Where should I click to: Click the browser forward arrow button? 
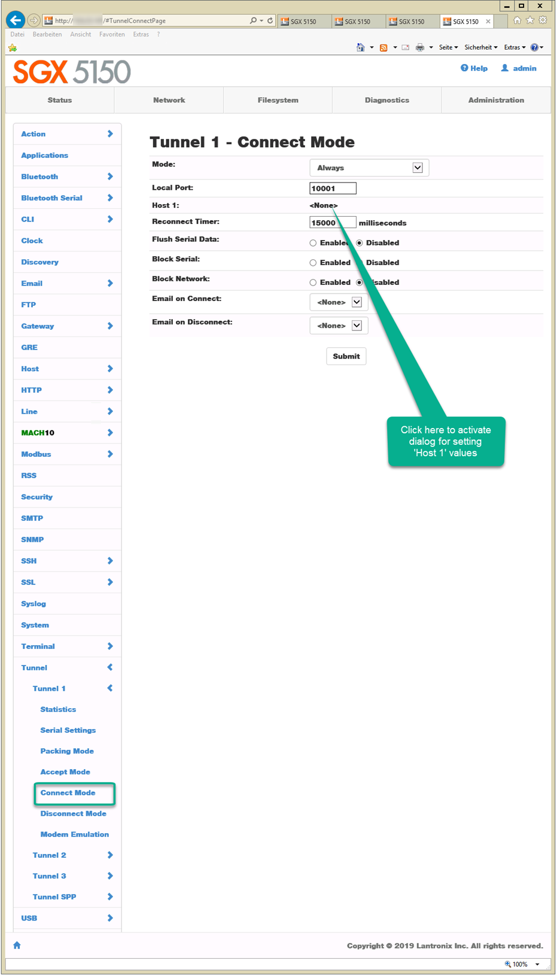pos(34,20)
